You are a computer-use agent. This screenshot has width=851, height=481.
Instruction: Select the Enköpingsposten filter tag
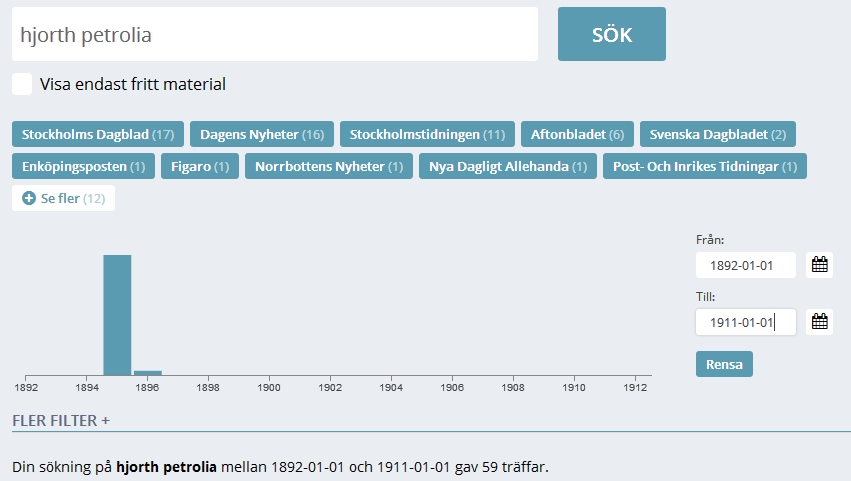pos(83,166)
